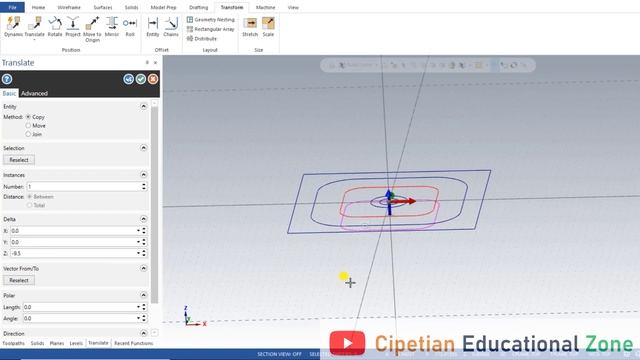
Task: Choose the Rotate tool
Action: [55, 27]
